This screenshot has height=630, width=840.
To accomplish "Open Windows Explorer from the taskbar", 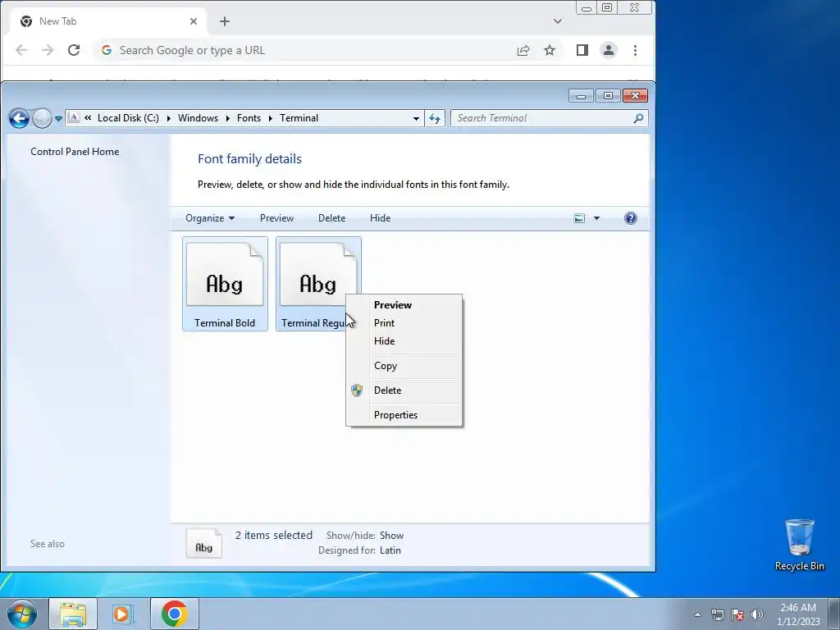I will [73, 614].
